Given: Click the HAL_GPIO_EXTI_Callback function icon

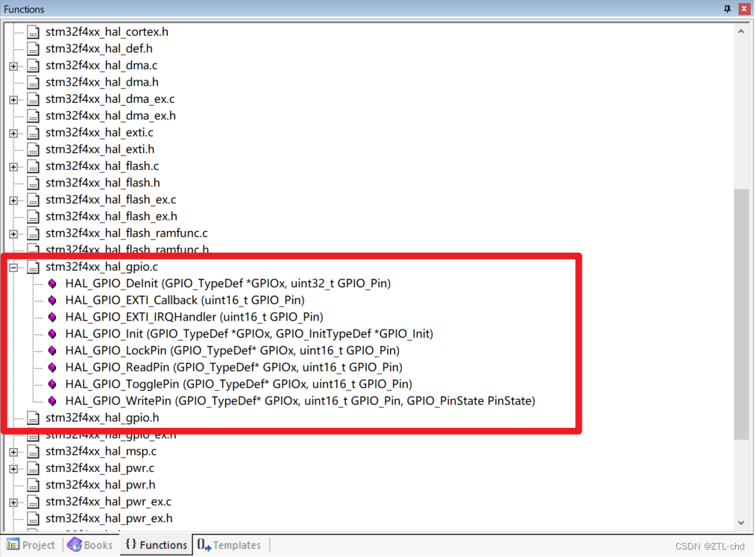Looking at the screenshot, I should tap(51, 300).
